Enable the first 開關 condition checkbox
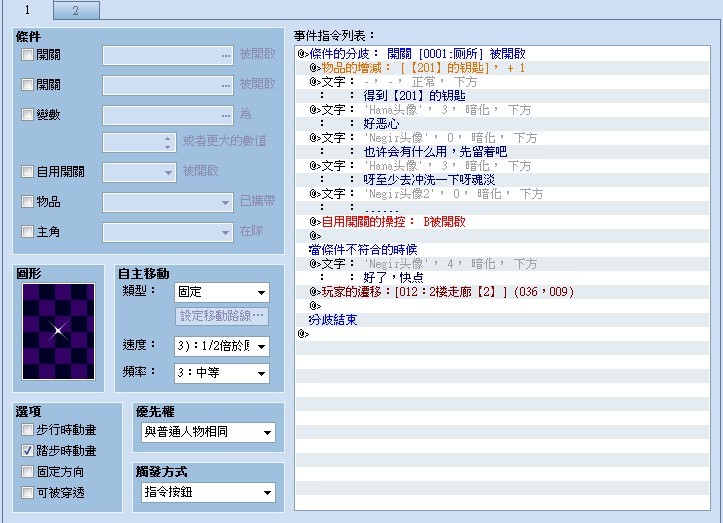Image resolution: width=723 pixels, height=523 pixels. click(x=27, y=54)
